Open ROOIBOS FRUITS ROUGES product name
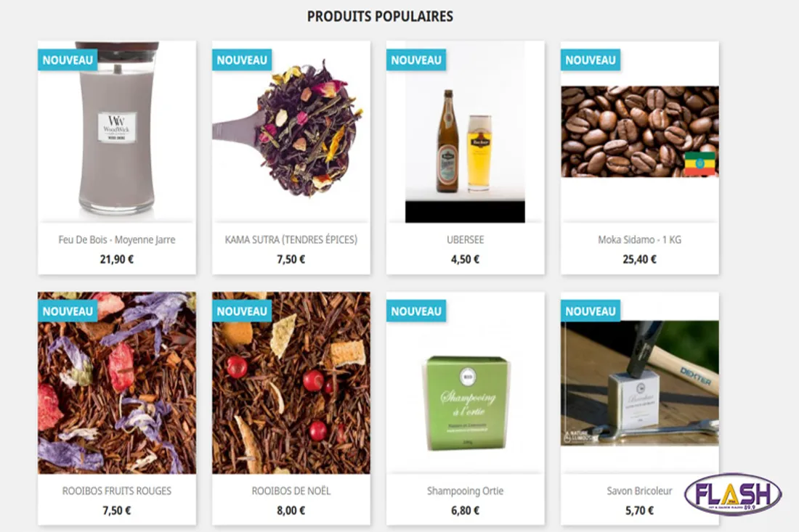Image resolution: width=799 pixels, height=532 pixels. pos(117,491)
